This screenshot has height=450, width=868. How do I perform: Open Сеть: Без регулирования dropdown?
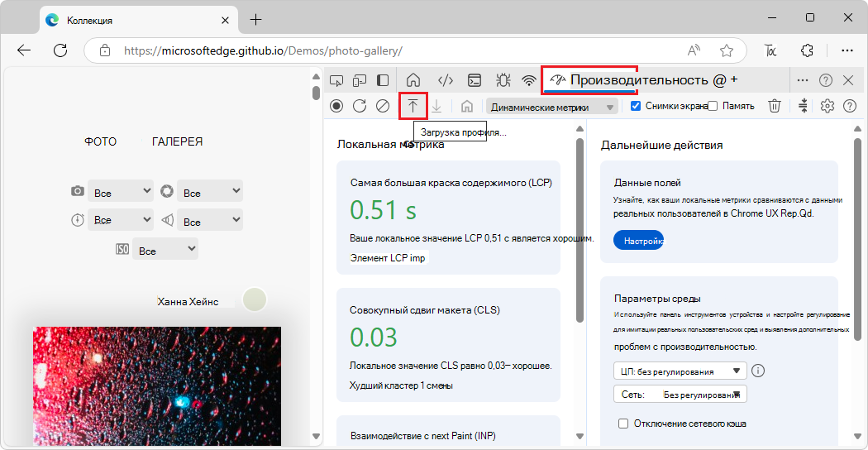click(680, 394)
